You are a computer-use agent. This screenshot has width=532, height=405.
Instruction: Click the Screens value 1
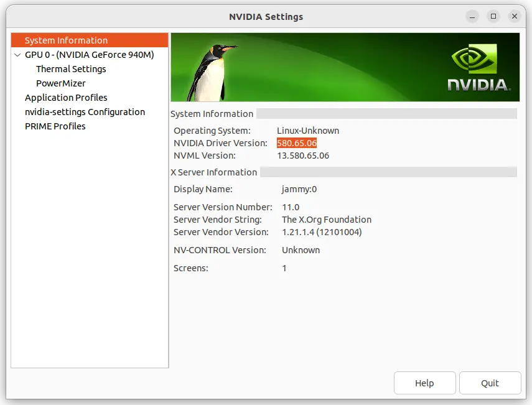(284, 268)
